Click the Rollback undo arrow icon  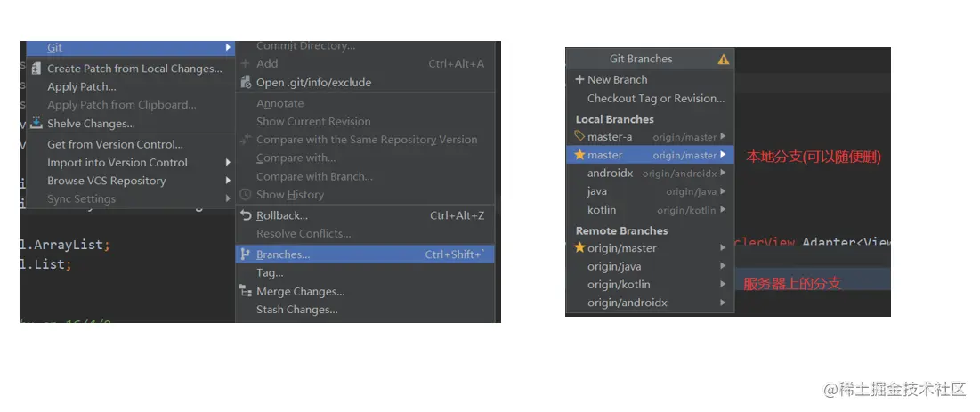coord(247,215)
